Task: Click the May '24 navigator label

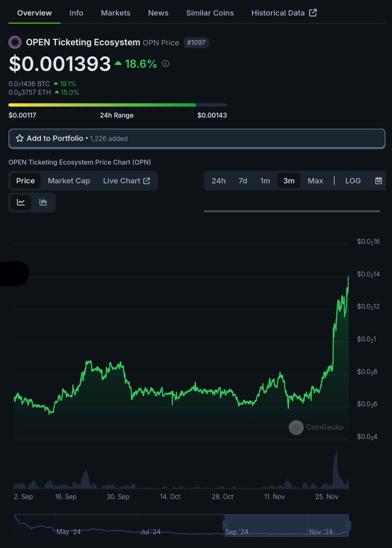Action: point(69,532)
